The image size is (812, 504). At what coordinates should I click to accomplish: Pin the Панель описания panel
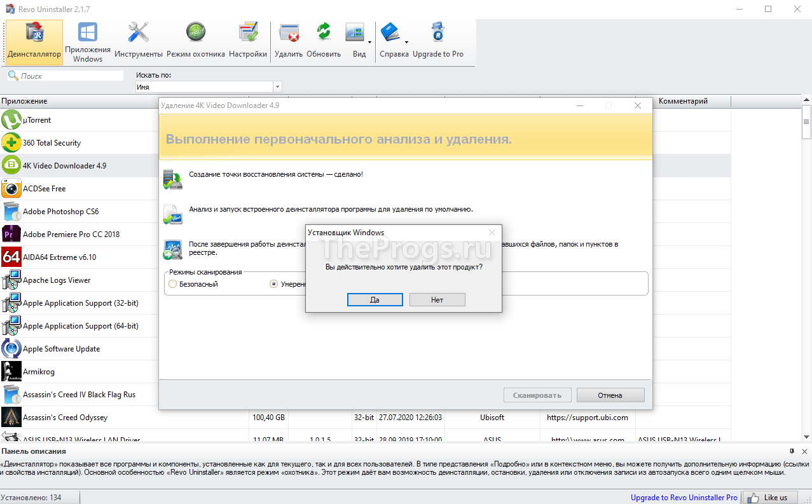pyautogui.click(x=790, y=451)
